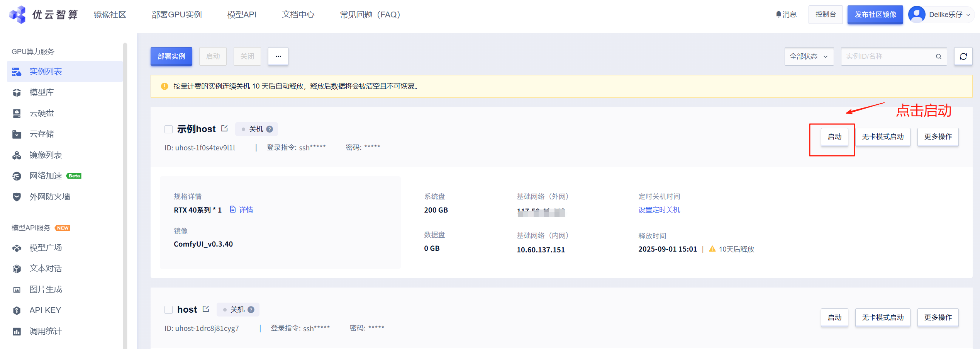Click 密码 ***** for host instance
Screen dimensions: 980x349
coord(367,328)
